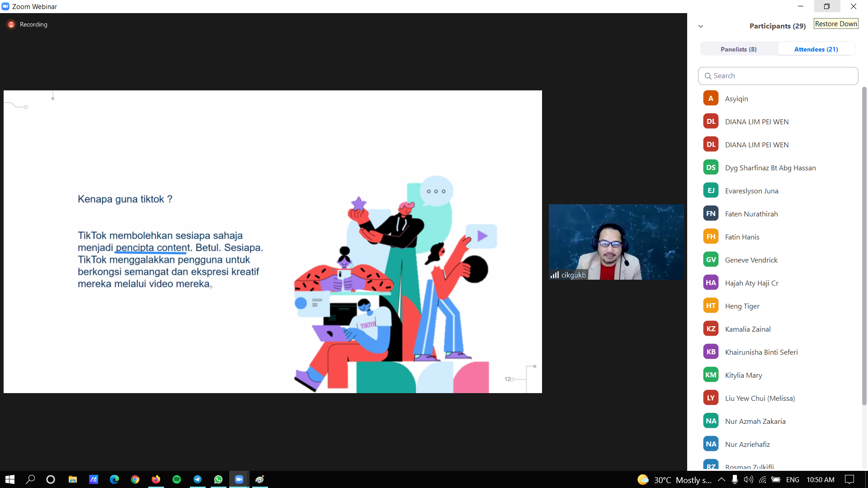Collapse the Participants panel chevron
This screenshot has width=868, height=488.
(x=701, y=26)
